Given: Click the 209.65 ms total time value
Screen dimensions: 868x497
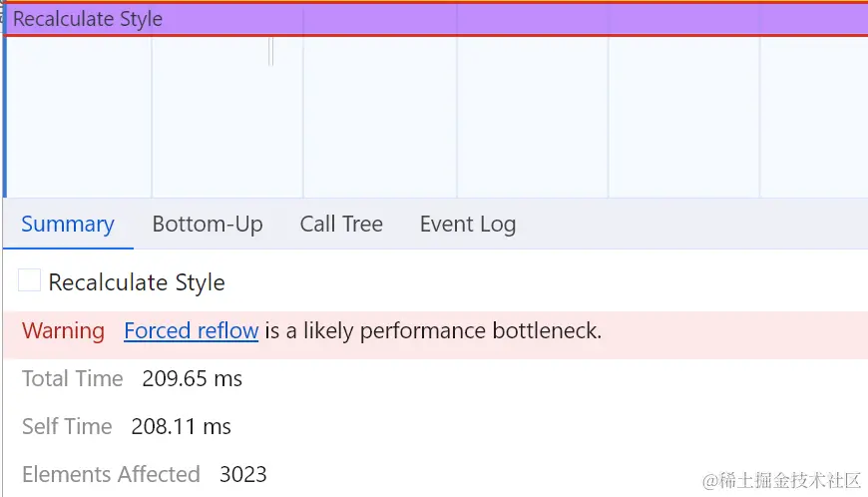Looking at the screenshot, I should 193,379.
